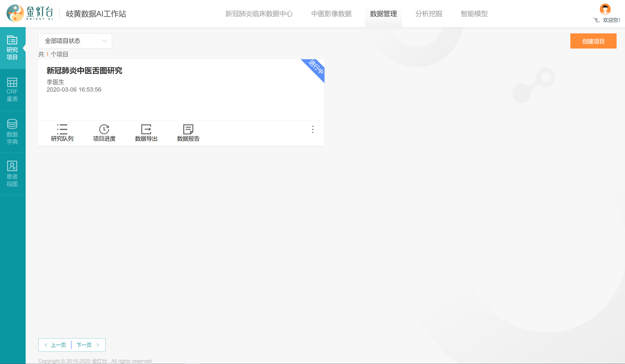Image resolution: width=625 pixels, height=364 pixels.
Task: Select the 分析挖掘 tab
Action: pos(429,14)
